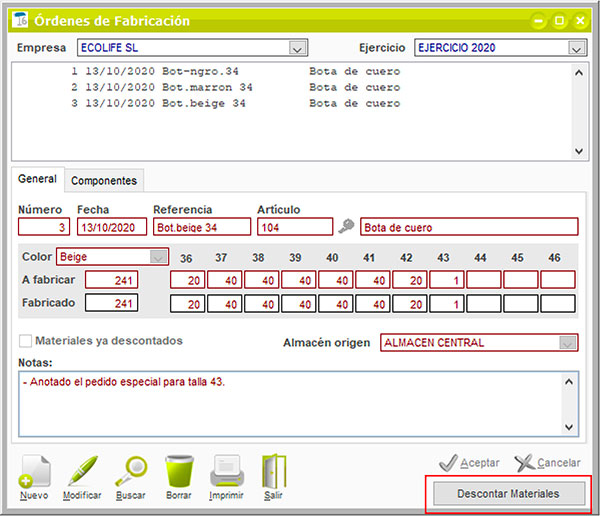The width and height of the screenshot is (600, 516).
Task: Maximize the Órdenes de Fabricación window
Action: pos(559,21)
